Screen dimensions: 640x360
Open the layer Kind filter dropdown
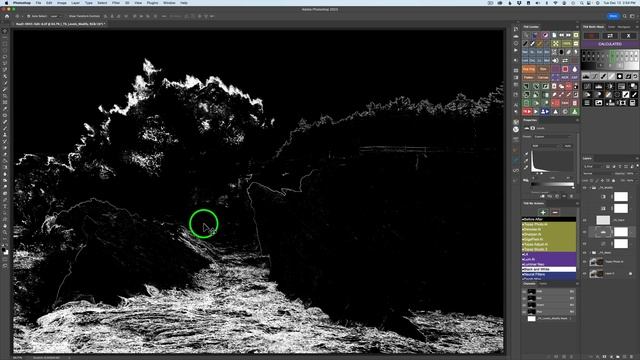pyautogui.click(x=594, y=166)
